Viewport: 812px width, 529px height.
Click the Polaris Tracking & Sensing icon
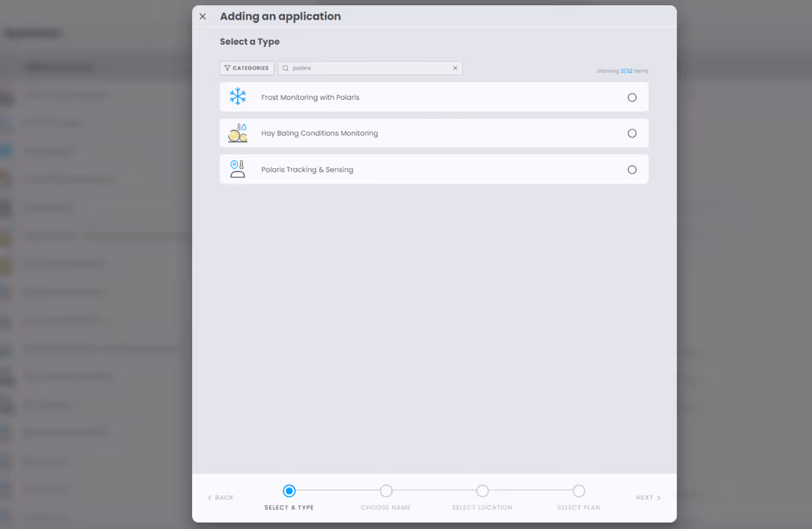[x=238, y=170]
